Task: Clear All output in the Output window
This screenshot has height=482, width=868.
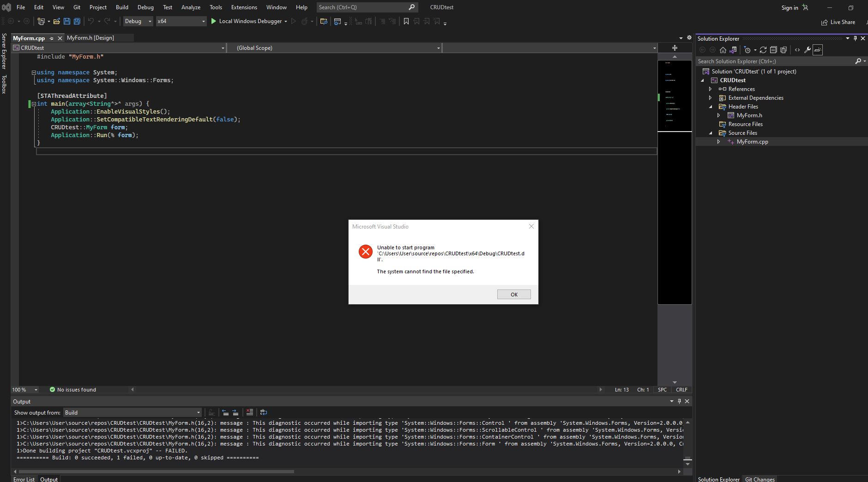Action: coord(248,412)
